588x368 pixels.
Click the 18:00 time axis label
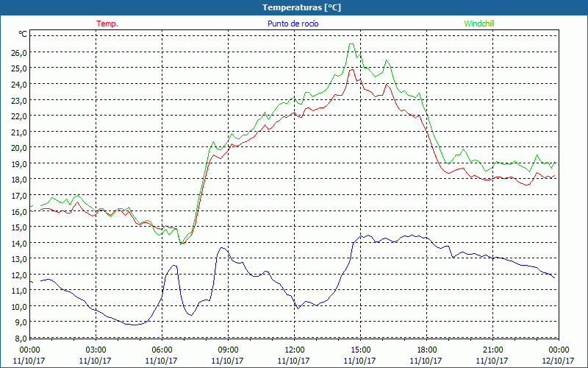[427, 350]
